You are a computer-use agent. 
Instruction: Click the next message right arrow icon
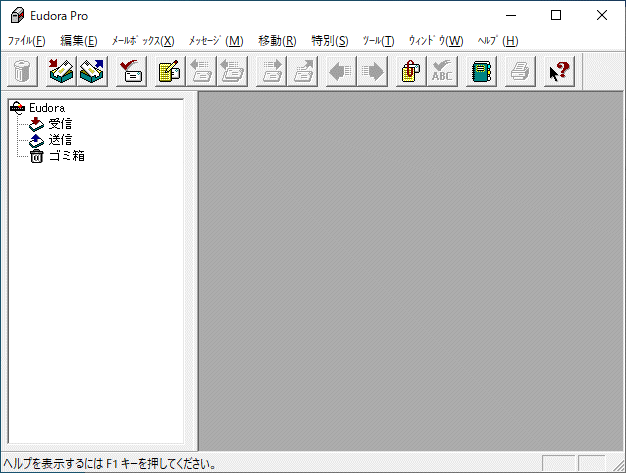[x=372, y=71]
